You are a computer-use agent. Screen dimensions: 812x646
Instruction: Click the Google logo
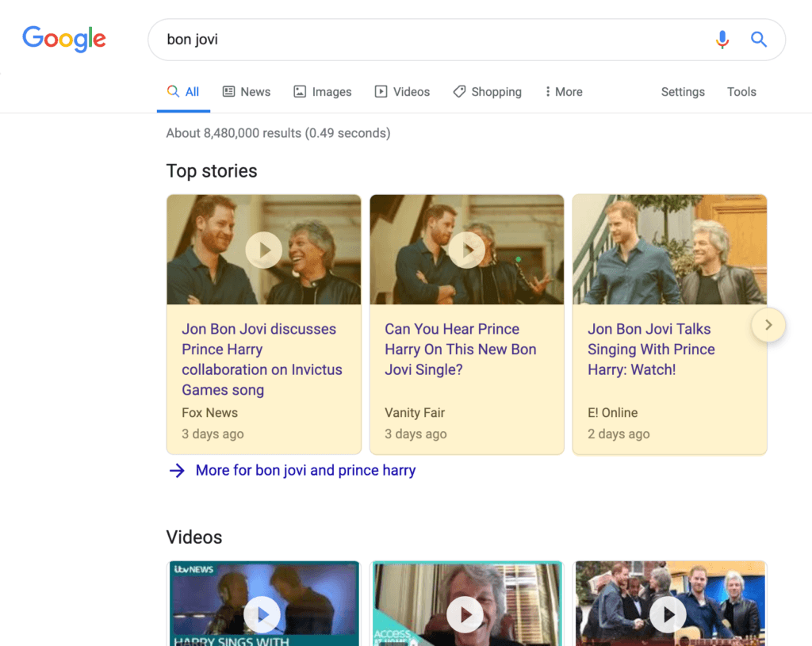[64, 39]
